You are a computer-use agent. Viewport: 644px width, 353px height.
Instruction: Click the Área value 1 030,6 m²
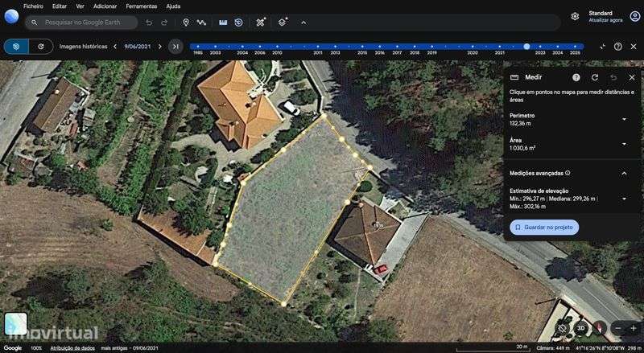[522, 148]
